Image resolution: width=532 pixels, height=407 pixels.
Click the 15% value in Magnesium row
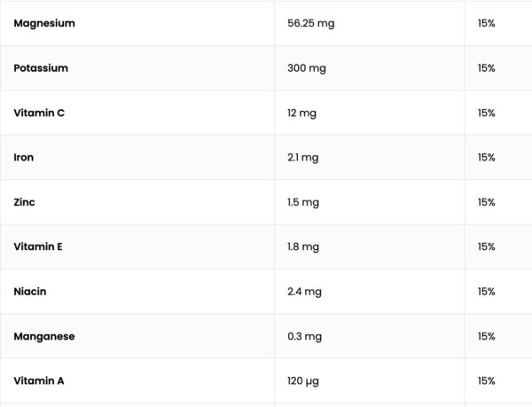(x=486, y=23)
